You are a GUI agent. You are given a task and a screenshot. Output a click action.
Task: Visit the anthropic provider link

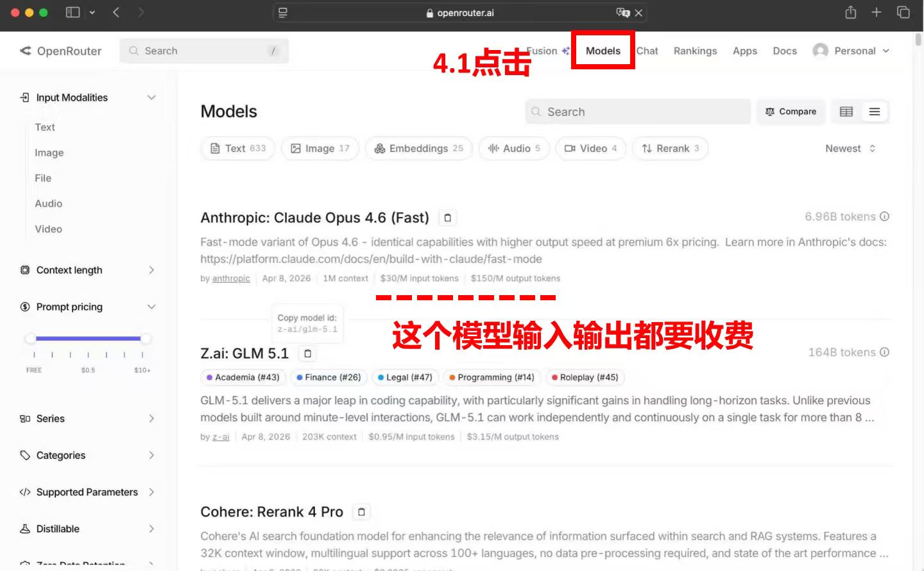(x=230, y=278)
